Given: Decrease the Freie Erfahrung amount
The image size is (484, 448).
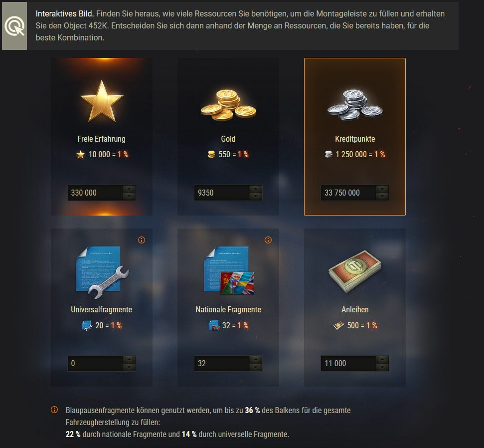Looking at the screenshot, I should (129, 196).
